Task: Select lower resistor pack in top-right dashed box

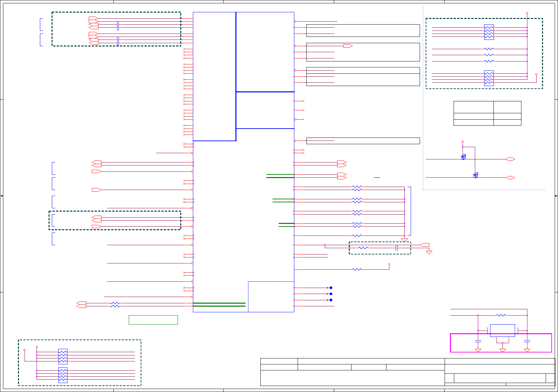Action: click(489, 78)
